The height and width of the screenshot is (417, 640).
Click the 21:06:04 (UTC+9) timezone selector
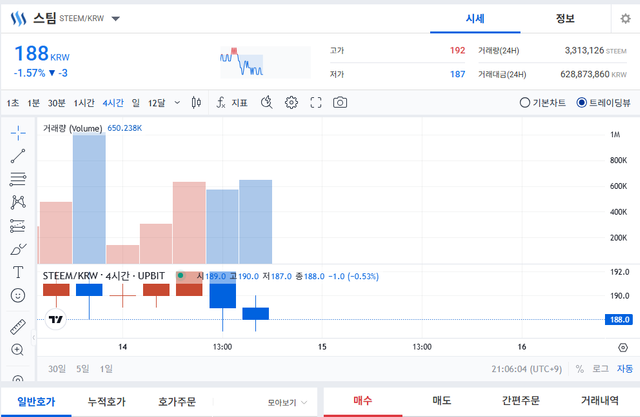point(527,369)
